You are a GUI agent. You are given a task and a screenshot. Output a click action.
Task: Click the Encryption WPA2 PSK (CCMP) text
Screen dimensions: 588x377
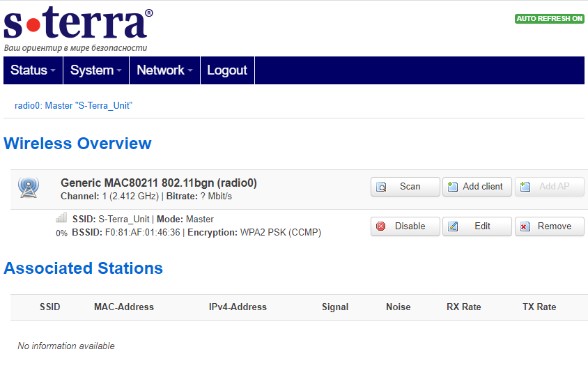click(x=254, y=233)
